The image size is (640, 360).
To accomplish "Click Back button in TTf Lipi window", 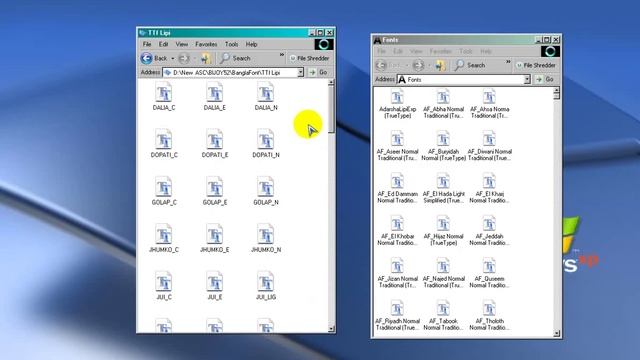I will tap(154, 58).
